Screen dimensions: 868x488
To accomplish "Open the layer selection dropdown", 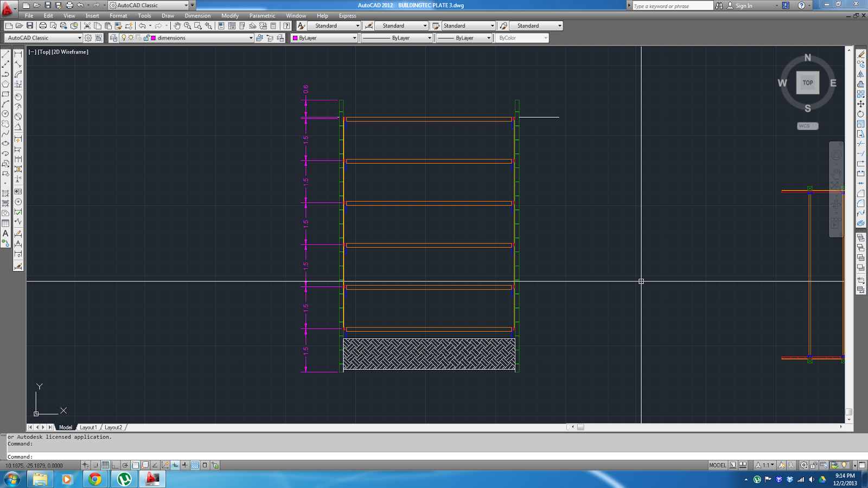I will [252, 38].
